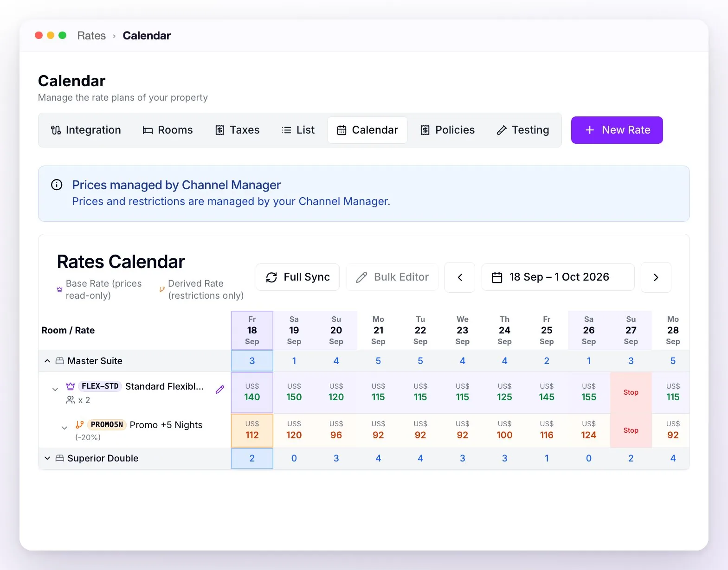
Task: Select the Sa 26 Sep column header
Action: tap(589, 330)
